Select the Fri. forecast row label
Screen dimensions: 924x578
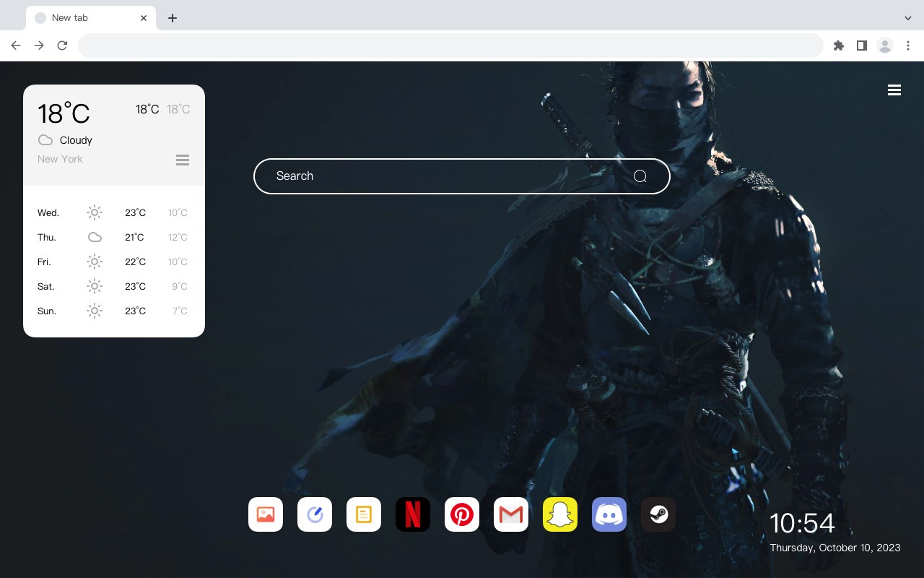(44, 262)
